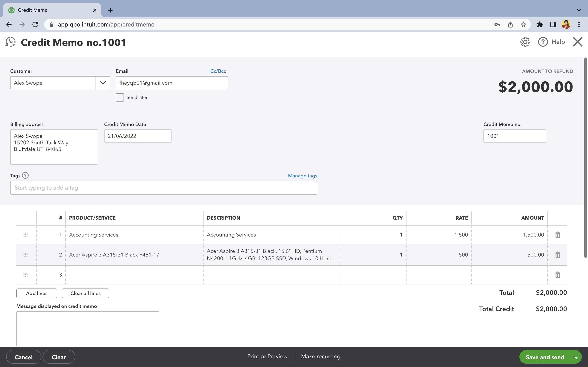Open the Save and send options arrow
This screenshot has height=367, width=588.
(x=576, y=357)
